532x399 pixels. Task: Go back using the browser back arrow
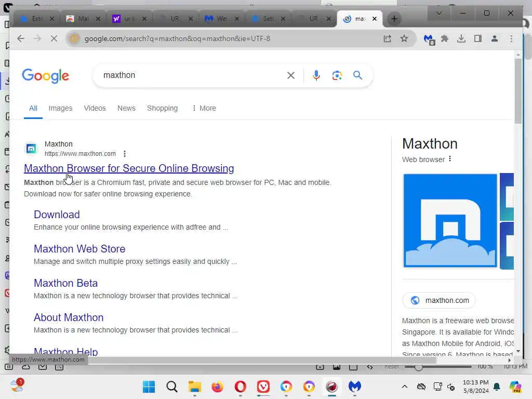tap(21, 38)
